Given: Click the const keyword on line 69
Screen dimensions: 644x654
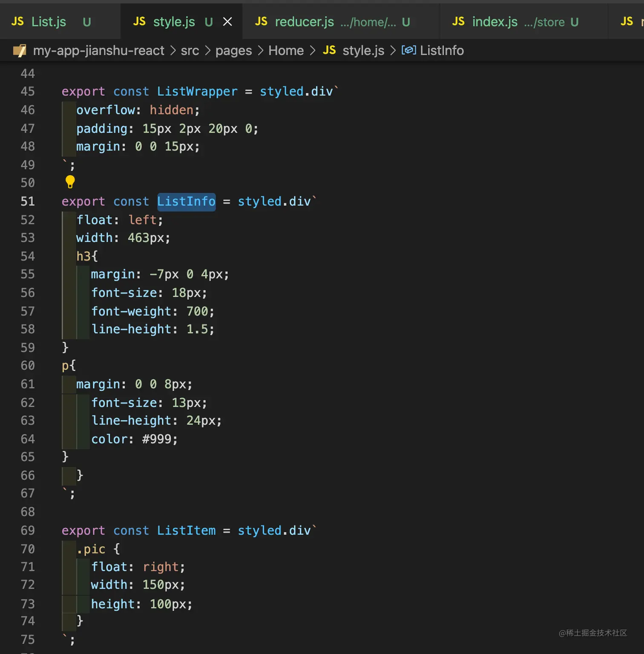Looking at the screenshot, I should [x=131, y=531].
